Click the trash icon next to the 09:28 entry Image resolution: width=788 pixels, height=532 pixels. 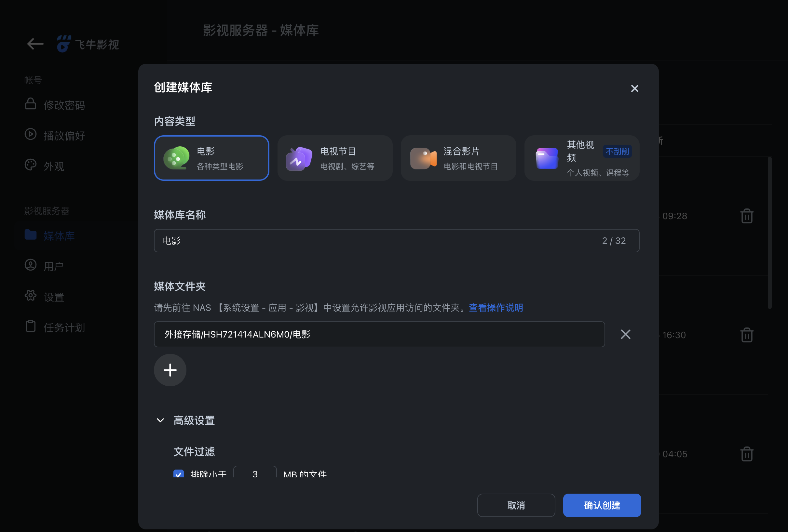[747, 216]
